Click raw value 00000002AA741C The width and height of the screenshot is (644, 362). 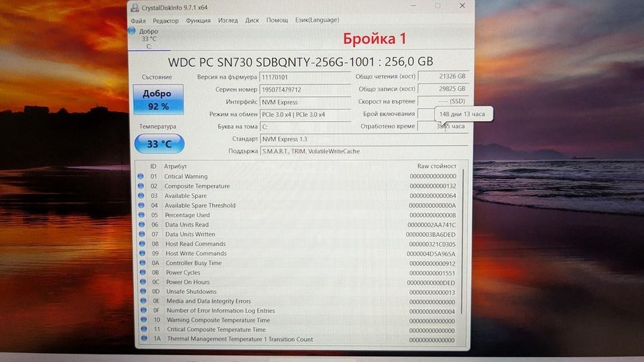tap(431, 225)
